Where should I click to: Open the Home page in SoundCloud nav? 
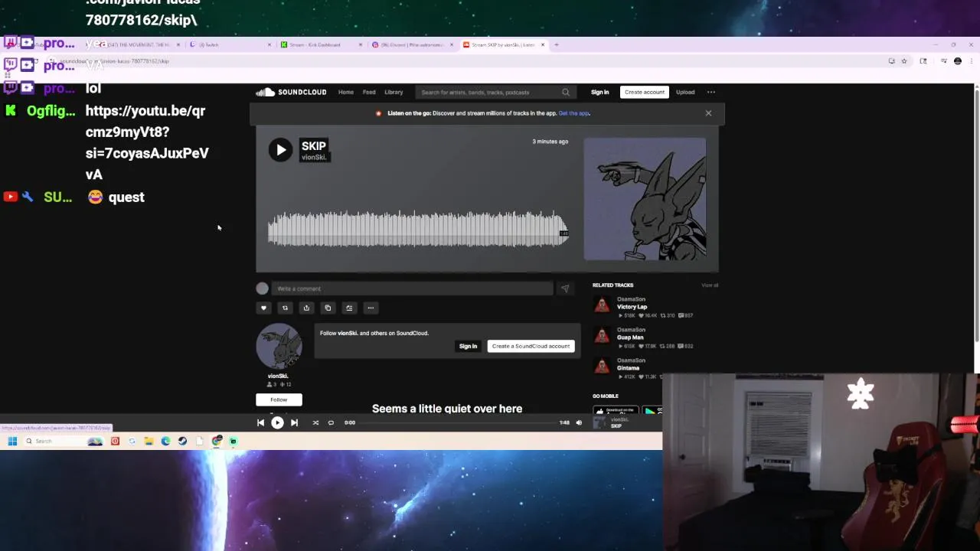(346, 92)
